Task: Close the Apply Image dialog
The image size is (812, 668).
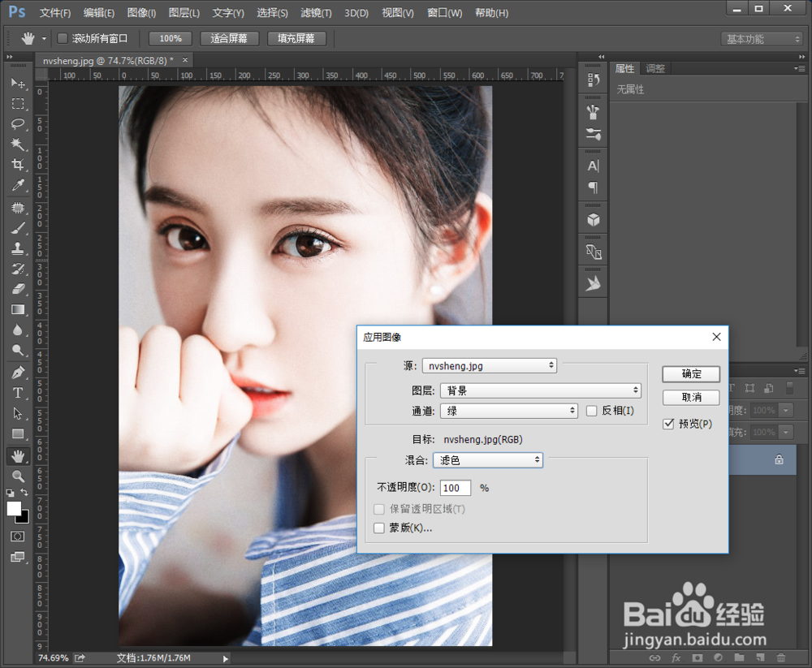Action: point(716,337)
